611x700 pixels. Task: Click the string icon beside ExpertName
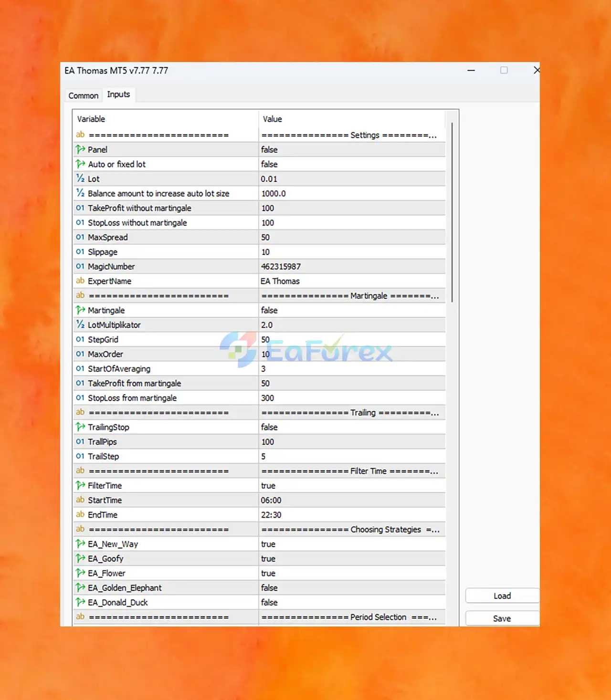80,281
